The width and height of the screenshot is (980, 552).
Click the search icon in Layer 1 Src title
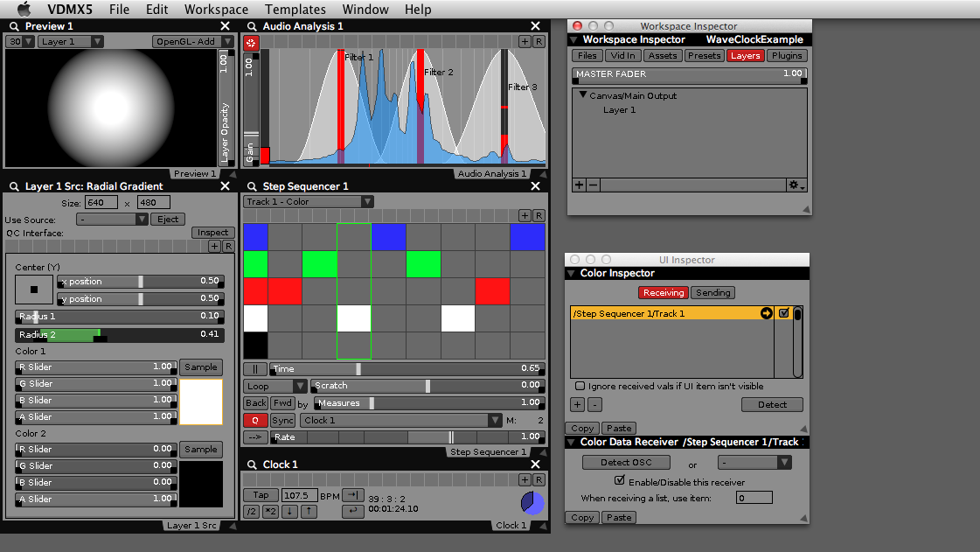click(x=14, y=186)
